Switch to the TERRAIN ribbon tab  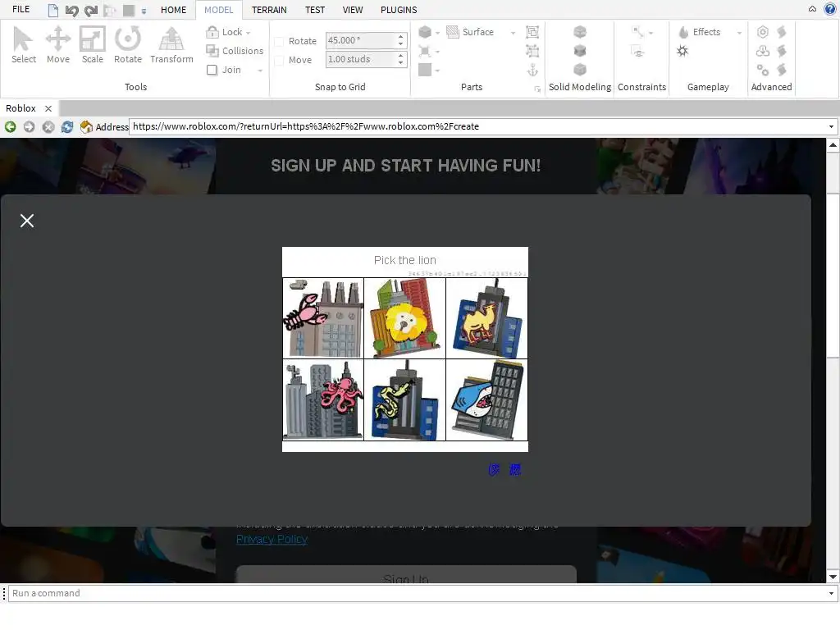269,10
